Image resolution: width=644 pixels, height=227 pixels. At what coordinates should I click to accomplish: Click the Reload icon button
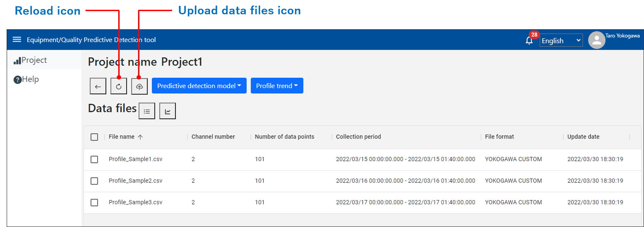tap(119, 86)
